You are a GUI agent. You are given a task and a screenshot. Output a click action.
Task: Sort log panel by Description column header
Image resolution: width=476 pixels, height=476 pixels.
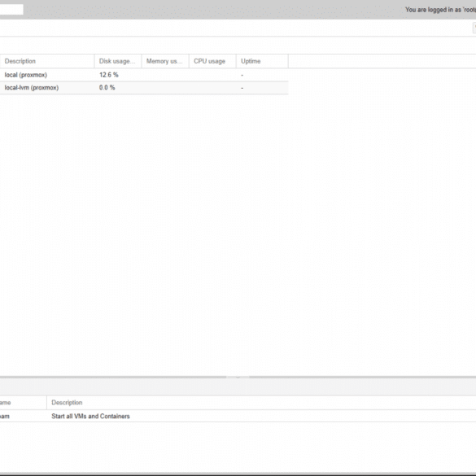[x=261, y=403]
